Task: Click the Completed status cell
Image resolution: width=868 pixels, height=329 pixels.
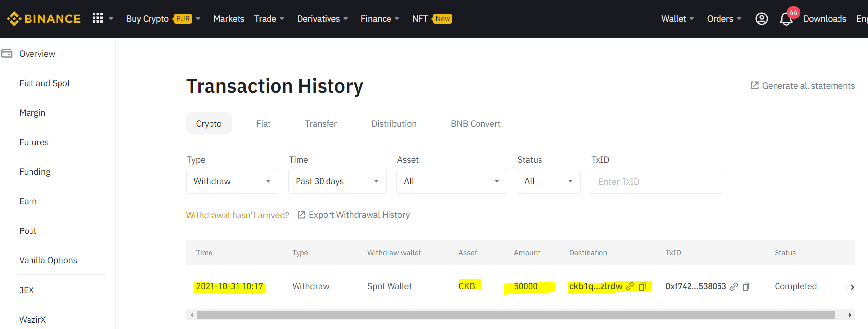Action: pos(795,286)
